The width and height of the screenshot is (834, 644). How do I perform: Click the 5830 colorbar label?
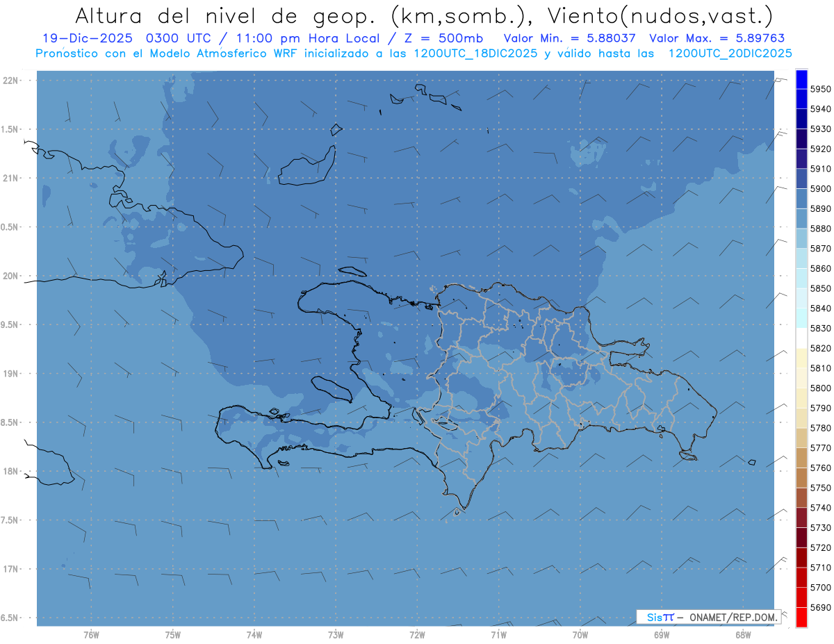tap(821, 328)
